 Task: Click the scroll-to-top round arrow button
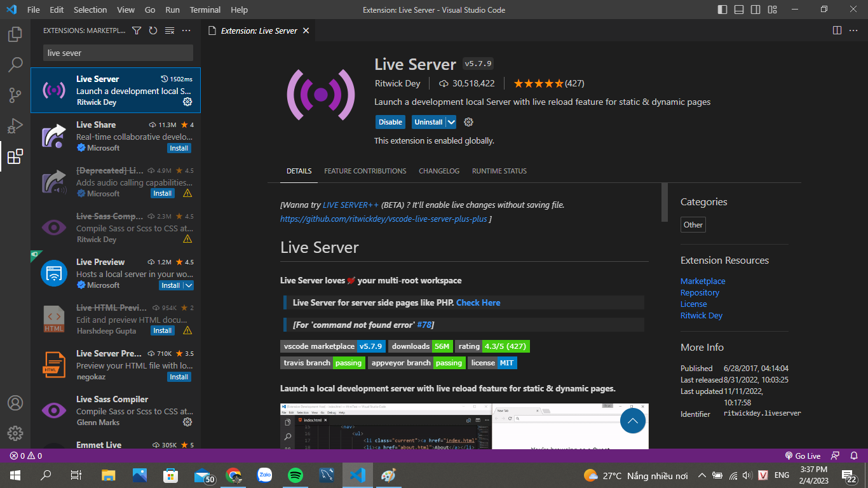[x=632, y=421]
